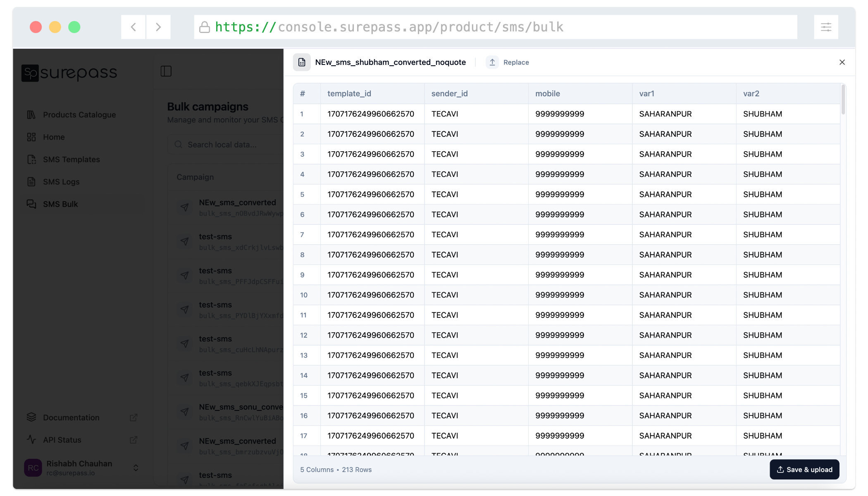Screen dimensions: 868x496
Task: Open the Documentation section
Action: [x=71, y=417]
